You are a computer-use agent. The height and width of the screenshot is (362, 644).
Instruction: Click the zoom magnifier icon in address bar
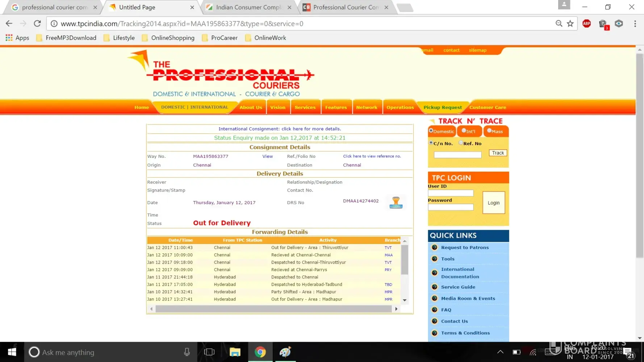pos(559,24)
